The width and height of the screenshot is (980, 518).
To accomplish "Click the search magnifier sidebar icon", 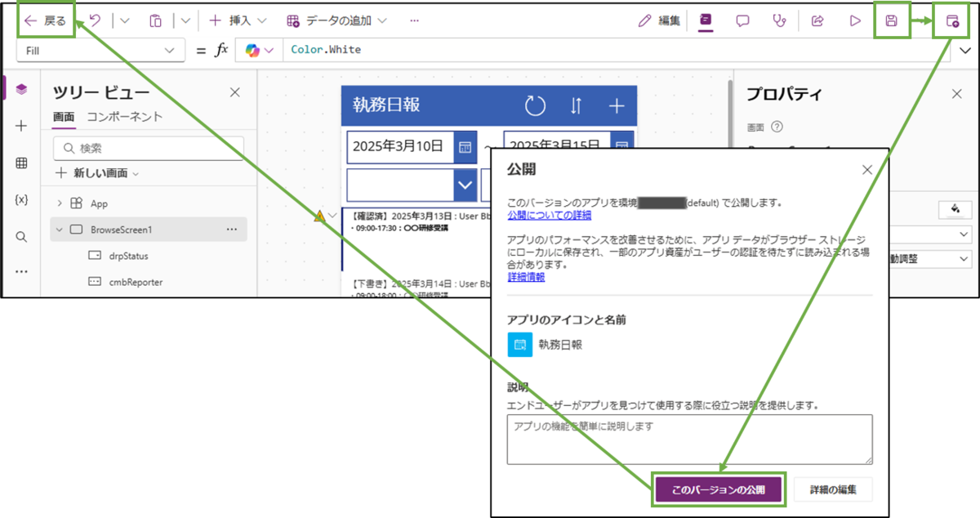I will (x=21, y=237).
